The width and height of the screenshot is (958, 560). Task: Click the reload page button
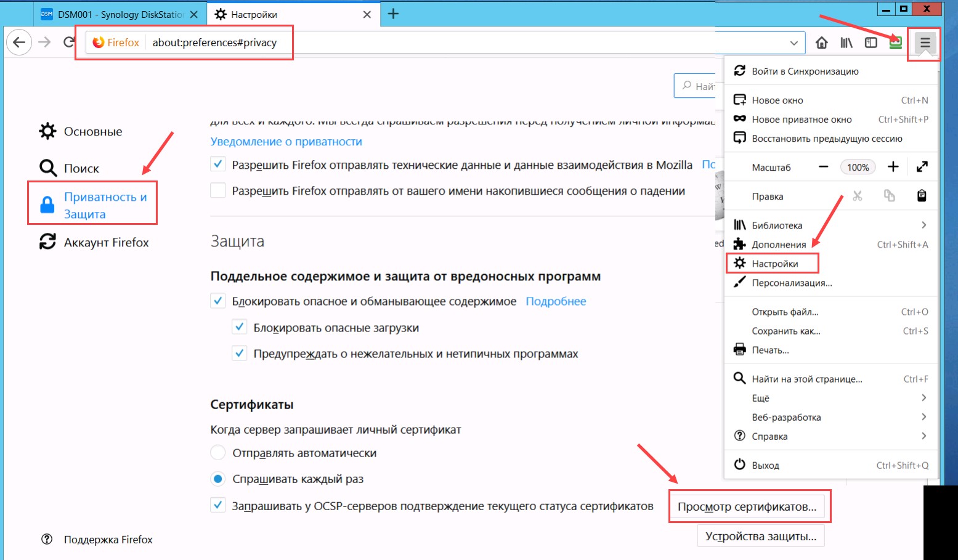point(69,43)
